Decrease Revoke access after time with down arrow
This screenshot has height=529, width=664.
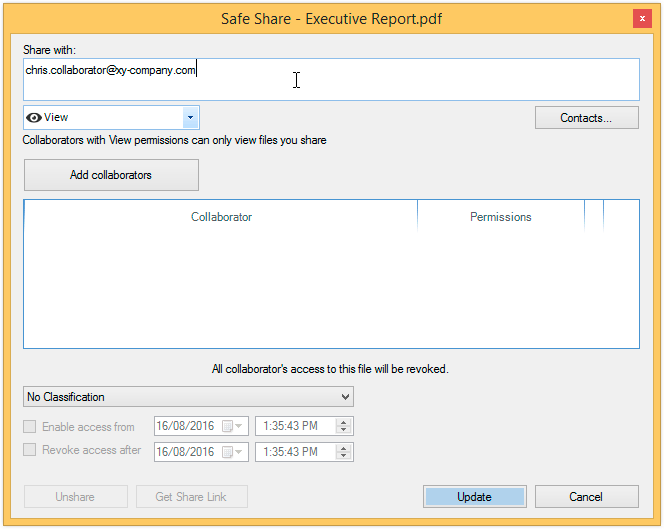point(343,455)
